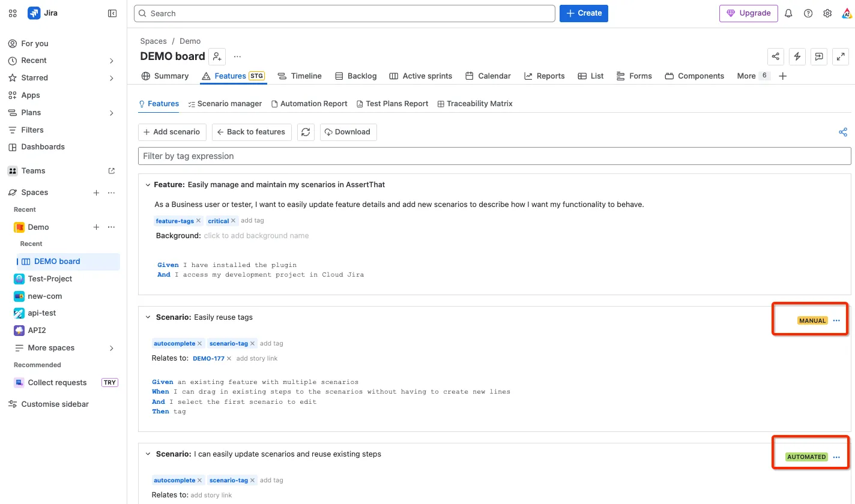Open the three-dot menu beside DEMO board title

point(237,56)
